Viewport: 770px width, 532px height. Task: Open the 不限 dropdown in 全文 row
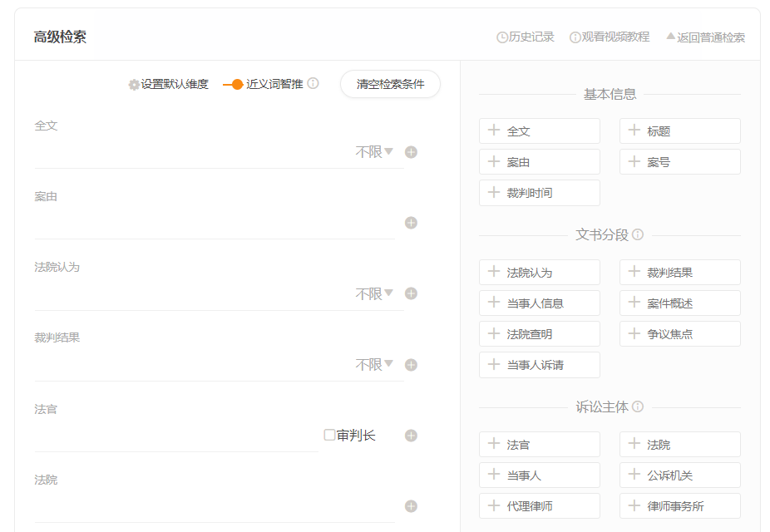coord(374,152)
